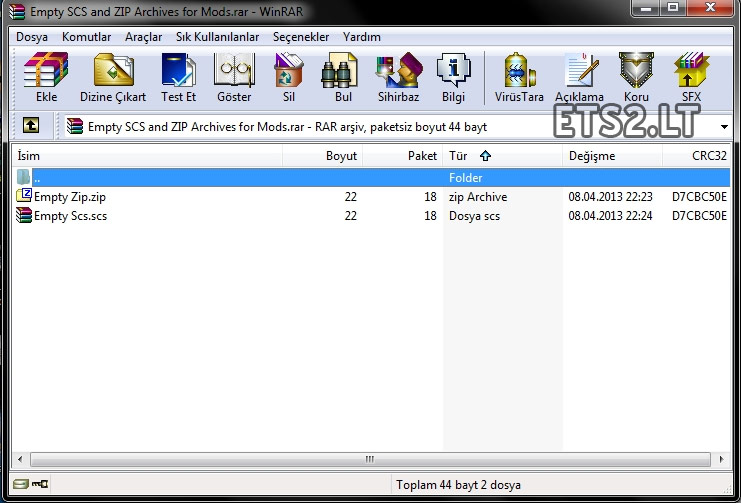
Task: Click the scrollbar right arrow
Action: [722, 459]
